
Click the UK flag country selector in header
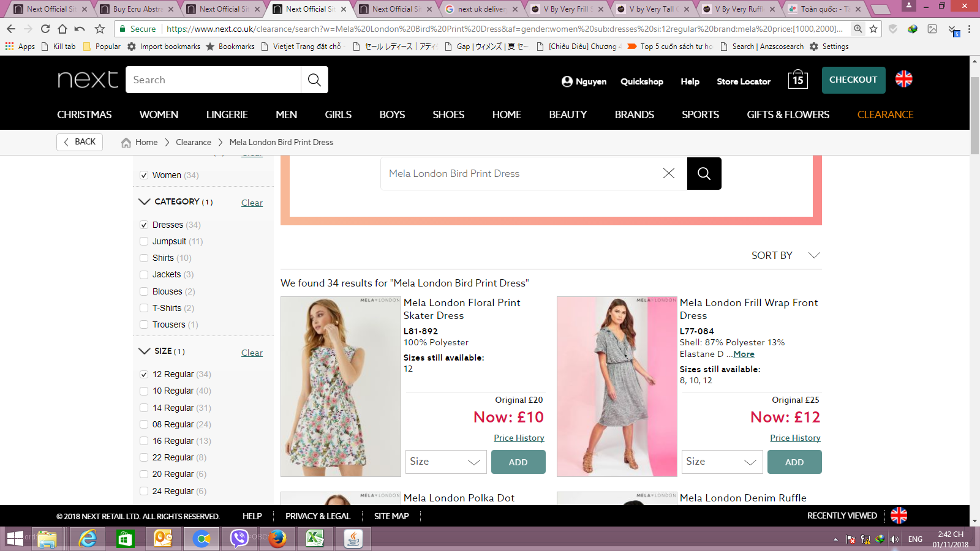(903, 79)
